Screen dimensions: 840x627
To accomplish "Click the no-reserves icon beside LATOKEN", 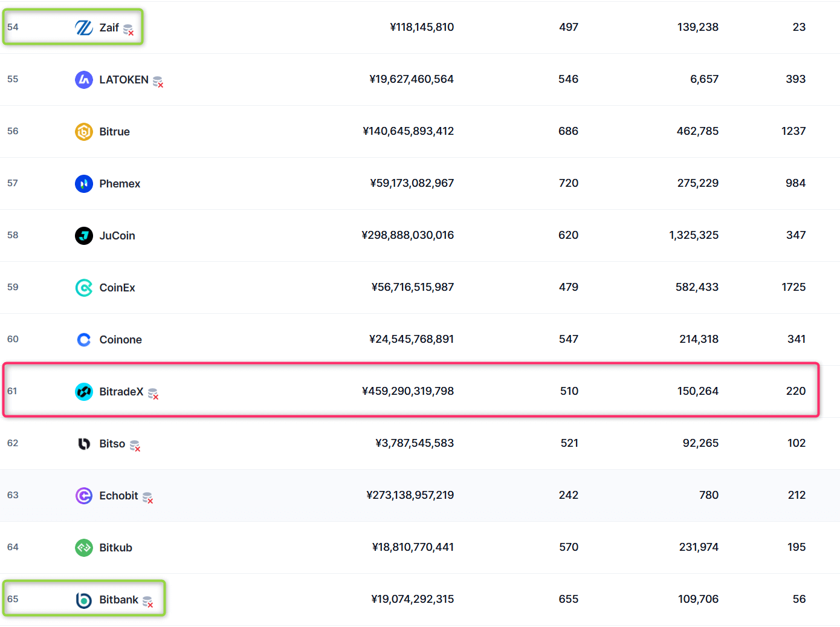I will (158, 82).
